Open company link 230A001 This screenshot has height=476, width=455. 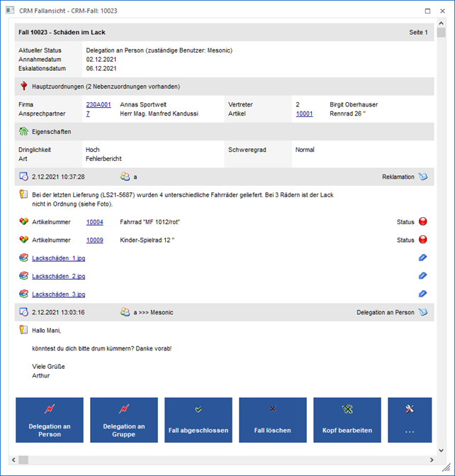[x=99, y=104]
